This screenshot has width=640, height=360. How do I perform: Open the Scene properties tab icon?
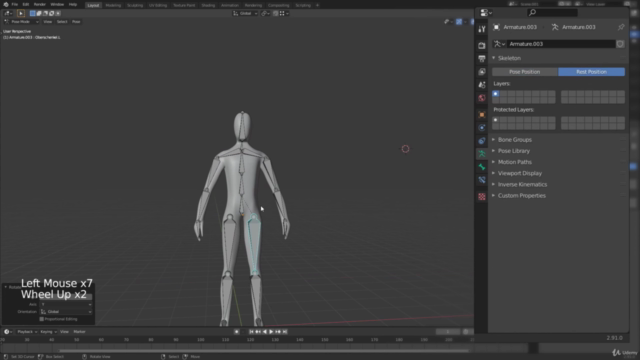pyautogui.click(x=482, y=84)
